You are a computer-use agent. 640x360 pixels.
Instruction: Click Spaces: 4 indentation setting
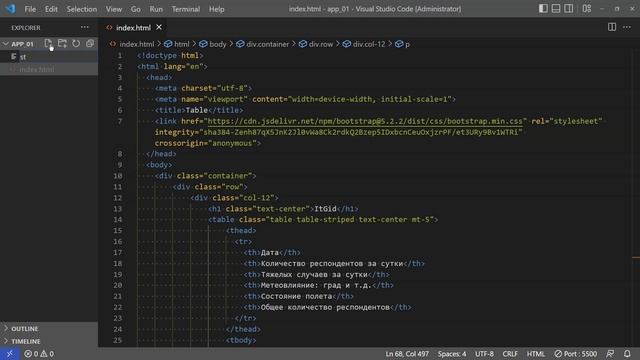click(x=452, y=354)
